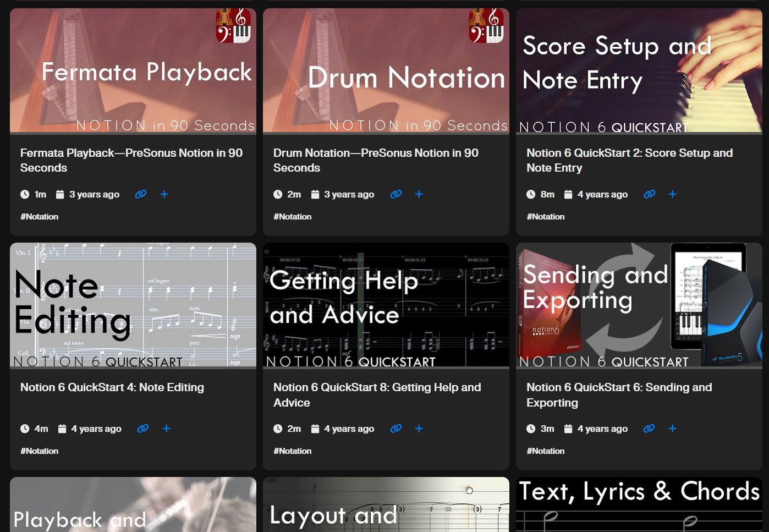The height and width of the screenshot is (532, 769).
Task: Add Drum Notation video with plus icon
Action: pyautogui.click(x=419, y=194)
